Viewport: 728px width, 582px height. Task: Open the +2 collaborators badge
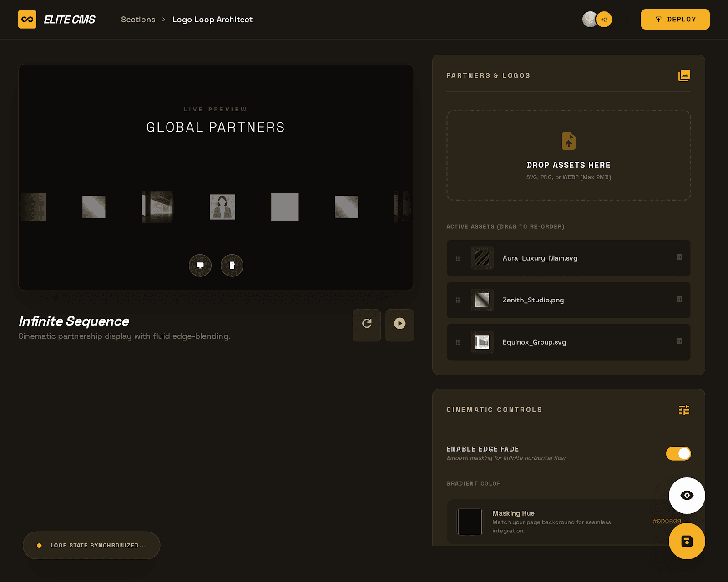[604, 20]
